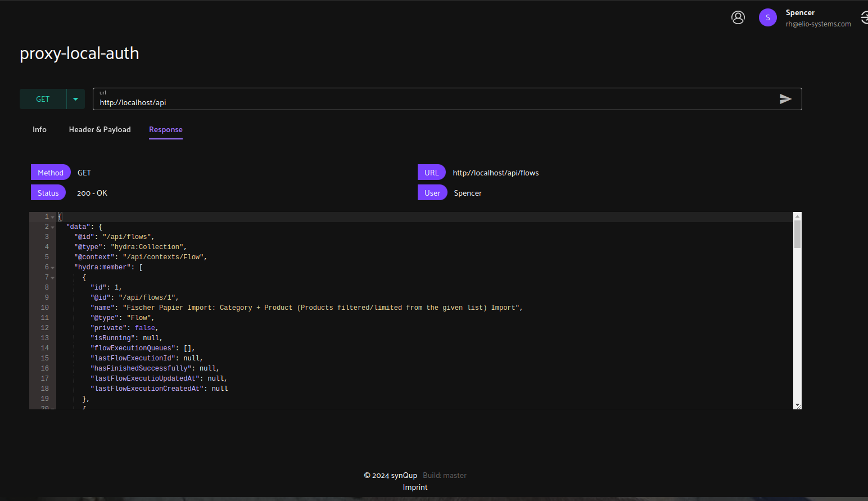
Task: Open the Header & Payload tab
Action: 100,129
